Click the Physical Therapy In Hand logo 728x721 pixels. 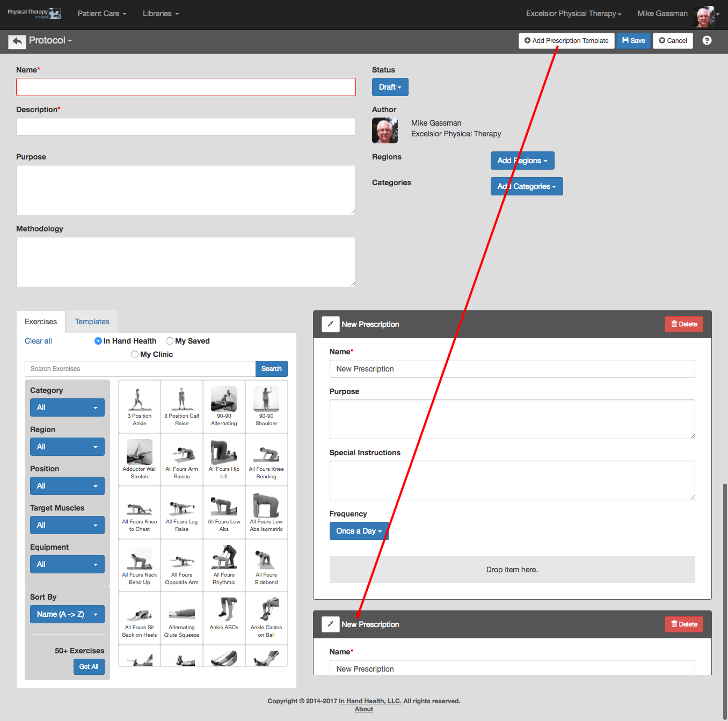34,13
